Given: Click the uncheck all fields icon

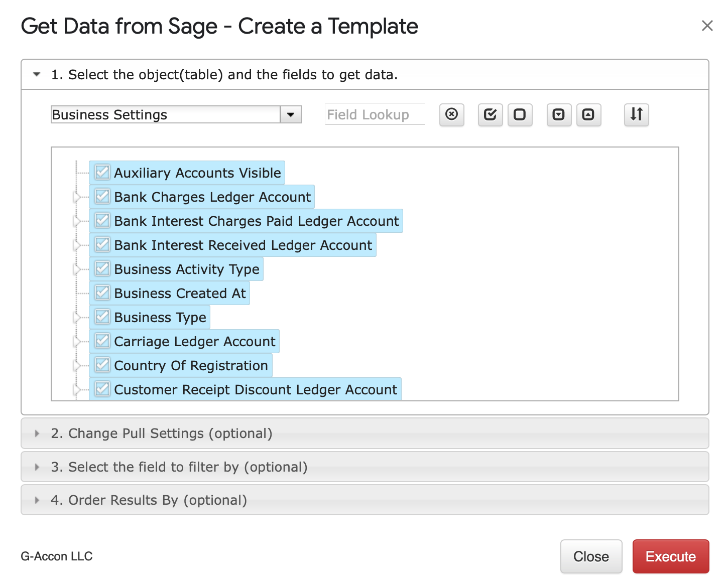Looking at the screenshot, I should pos(520,114).
